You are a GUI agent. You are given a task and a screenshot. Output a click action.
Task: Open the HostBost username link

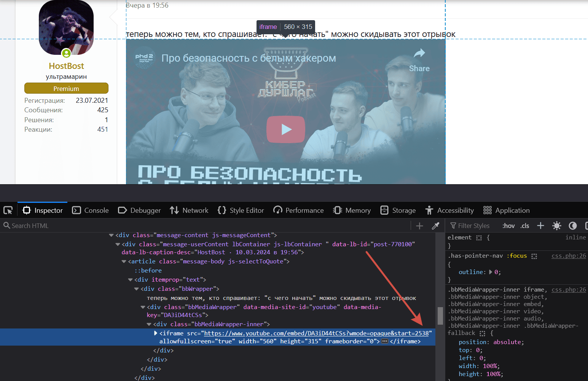coord(66,66)
